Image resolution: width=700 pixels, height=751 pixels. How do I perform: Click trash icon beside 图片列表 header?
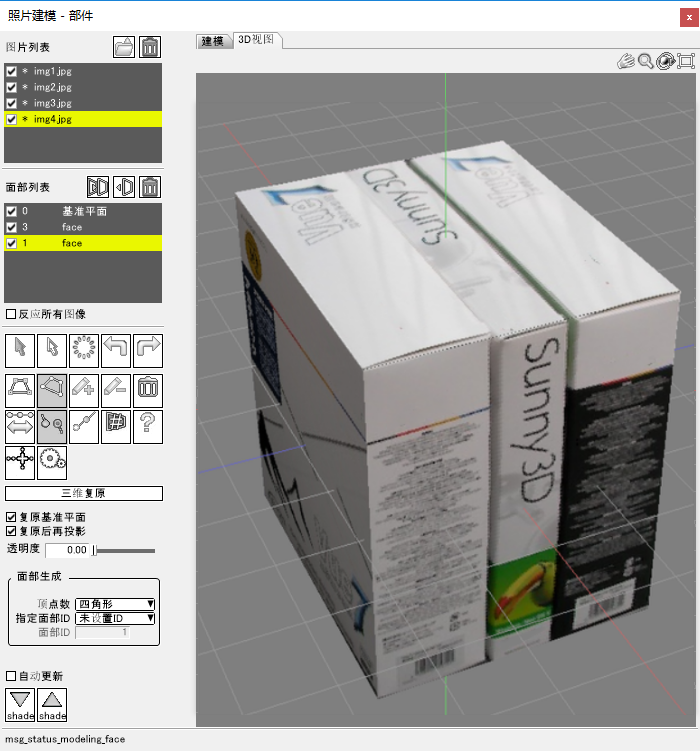click(x=150, y=47)
